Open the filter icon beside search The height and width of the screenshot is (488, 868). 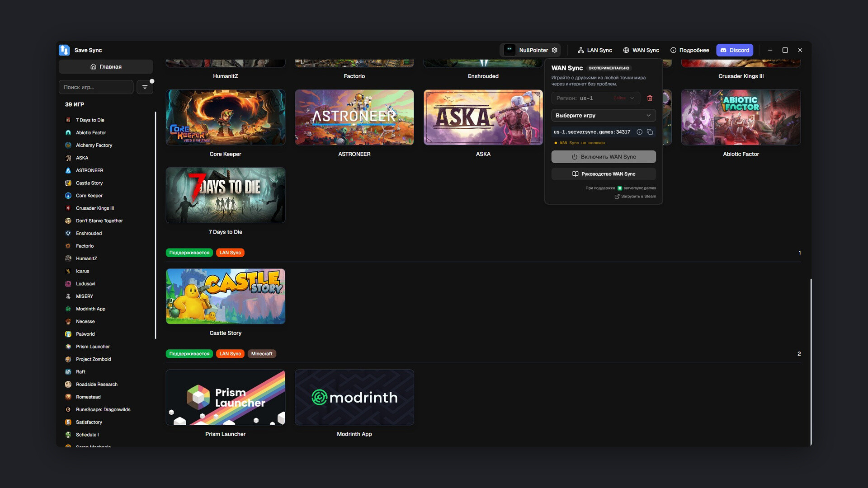[145, 87]
